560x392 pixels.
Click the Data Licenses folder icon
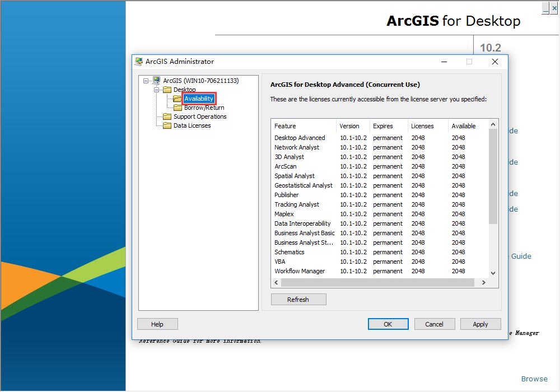pos(167,125)
